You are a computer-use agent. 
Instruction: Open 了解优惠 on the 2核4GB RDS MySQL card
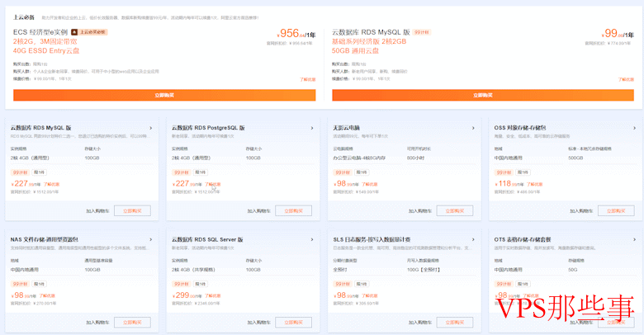click(52, 184)
